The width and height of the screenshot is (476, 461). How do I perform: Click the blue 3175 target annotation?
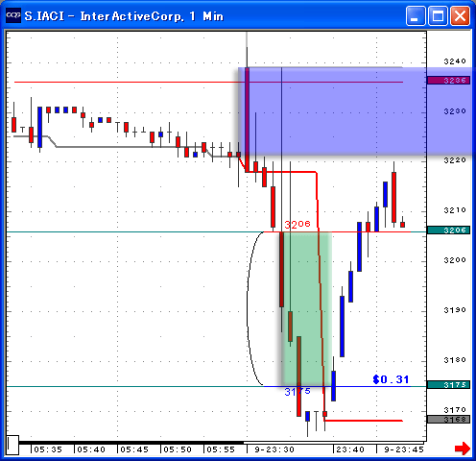[x=297, y=392]
